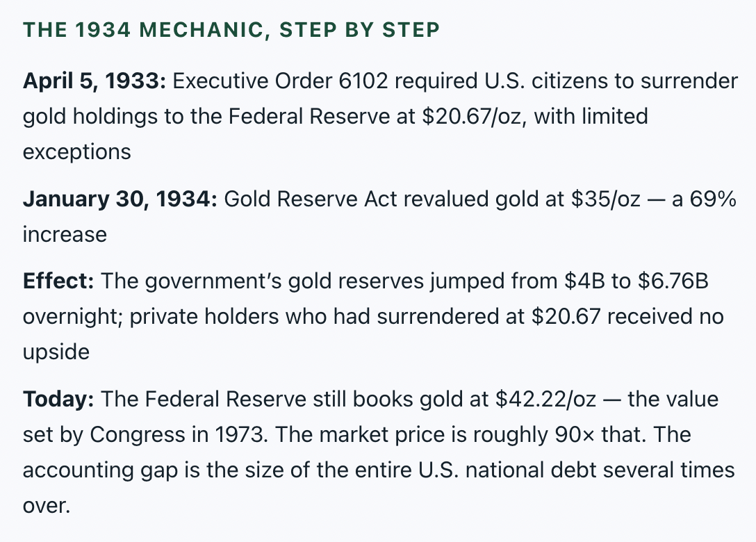Screen dimensions: 756x542
Task: Click the word 'increase' below January line
Action: [65, 235]
